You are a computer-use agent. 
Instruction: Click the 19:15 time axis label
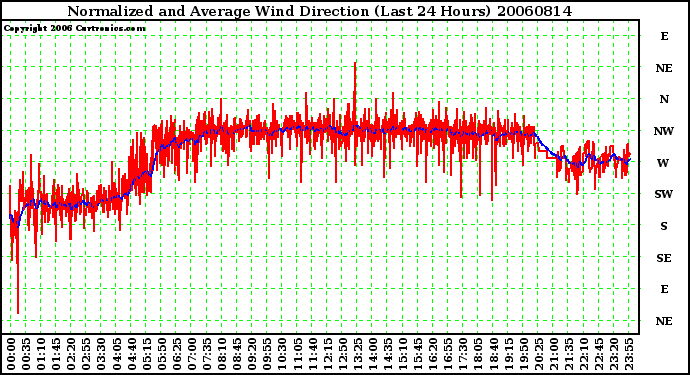508,354
